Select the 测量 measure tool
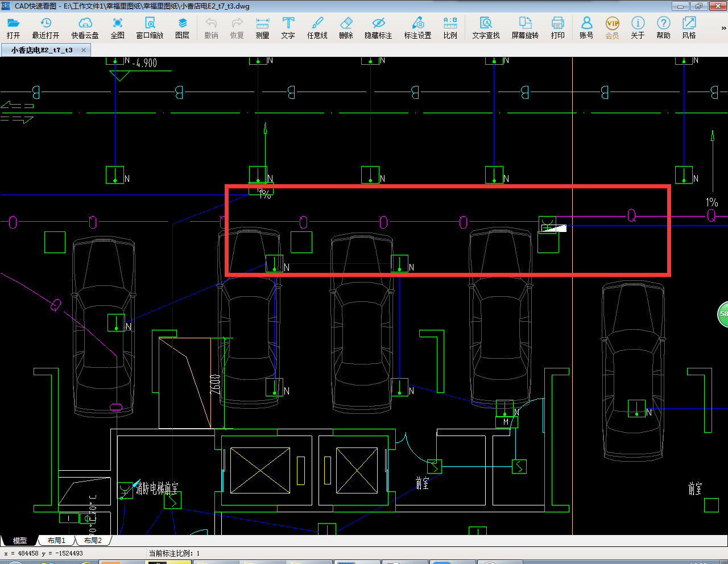 coord(262,28)
